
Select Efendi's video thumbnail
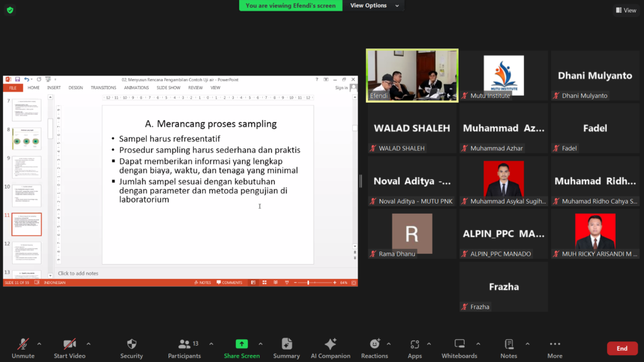412,75
